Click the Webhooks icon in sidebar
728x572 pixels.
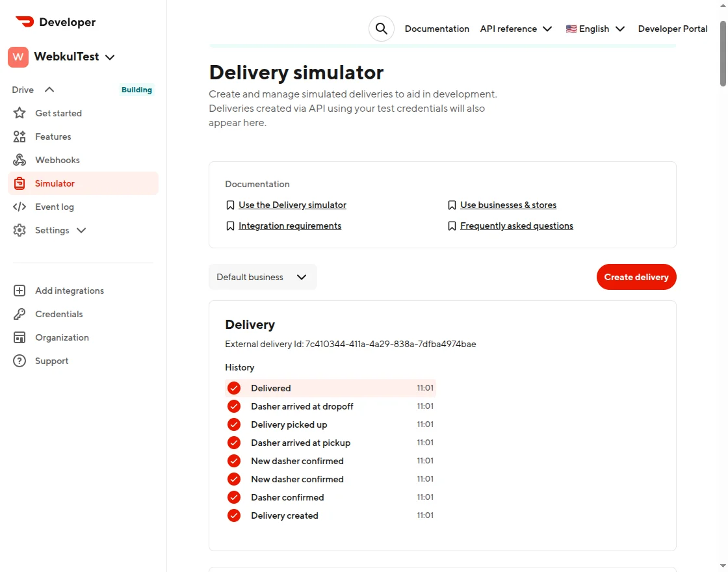(x=19, y=160)
